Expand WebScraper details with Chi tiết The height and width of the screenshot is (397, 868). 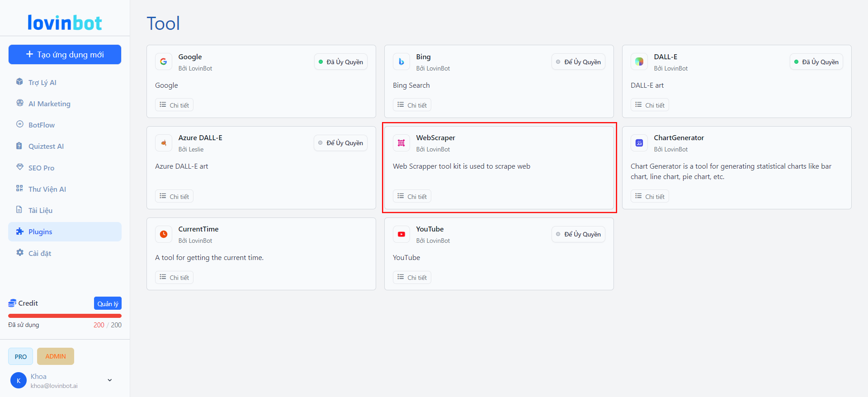(412, 196)
